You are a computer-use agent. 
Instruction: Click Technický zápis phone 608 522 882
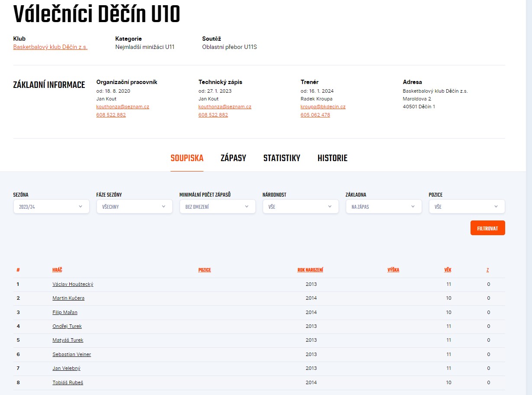click(x=213, y=115)
